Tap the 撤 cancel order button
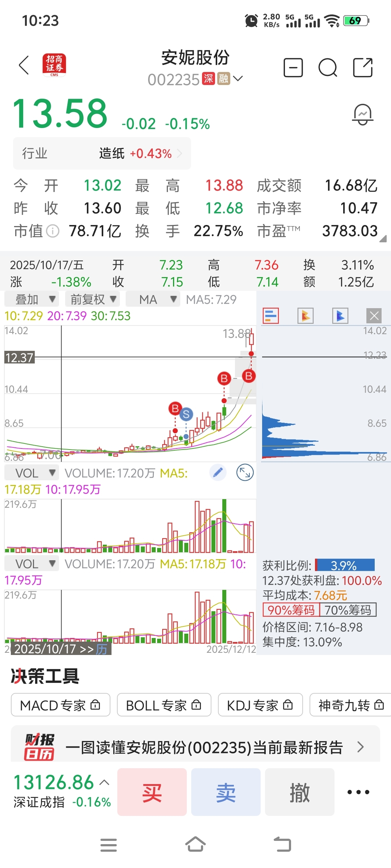 click(300, 792)
